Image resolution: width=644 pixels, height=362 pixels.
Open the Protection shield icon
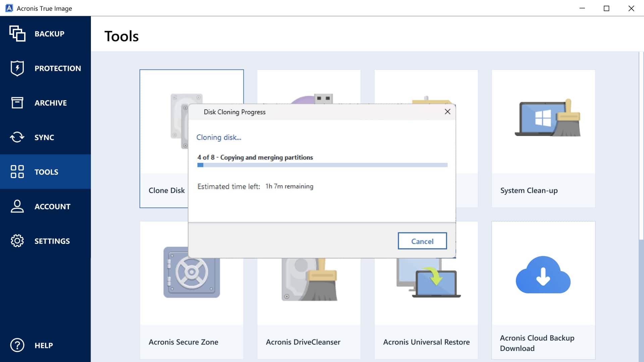17,68
